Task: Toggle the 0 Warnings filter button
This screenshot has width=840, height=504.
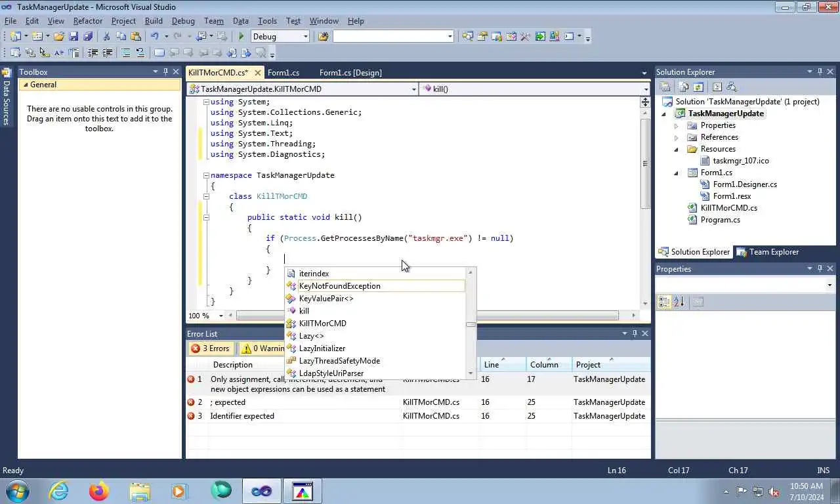Action: (262, 348)
